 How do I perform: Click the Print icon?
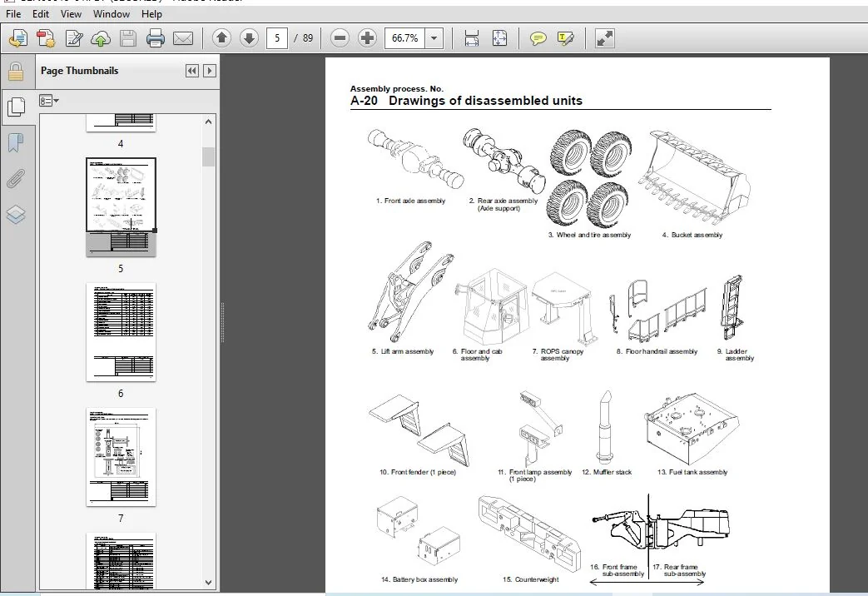tap(156, 38)
